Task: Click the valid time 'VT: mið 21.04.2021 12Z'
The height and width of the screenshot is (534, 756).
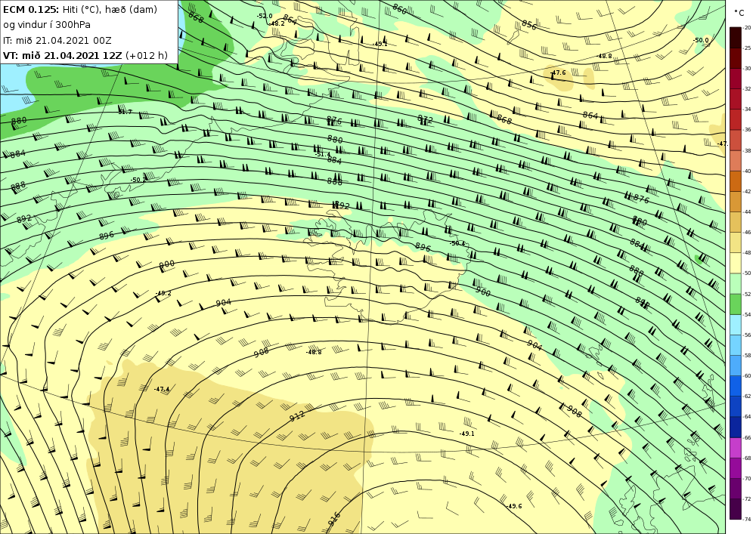Action: click(63, 55)
